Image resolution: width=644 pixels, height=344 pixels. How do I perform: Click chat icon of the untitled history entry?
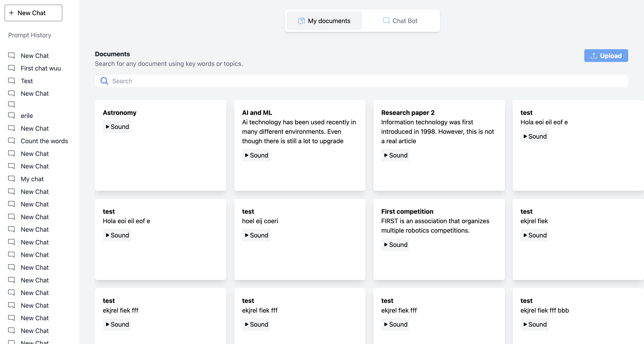[x=11, y=104]
